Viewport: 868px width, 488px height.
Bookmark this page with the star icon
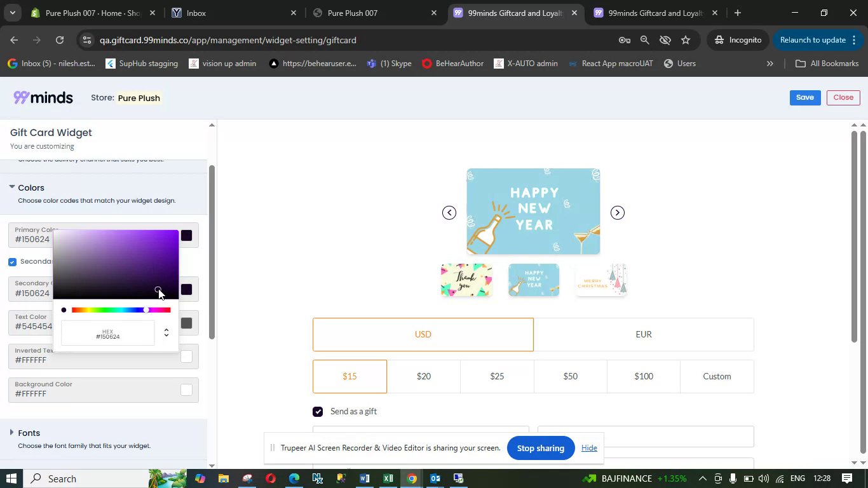(686, 40)
